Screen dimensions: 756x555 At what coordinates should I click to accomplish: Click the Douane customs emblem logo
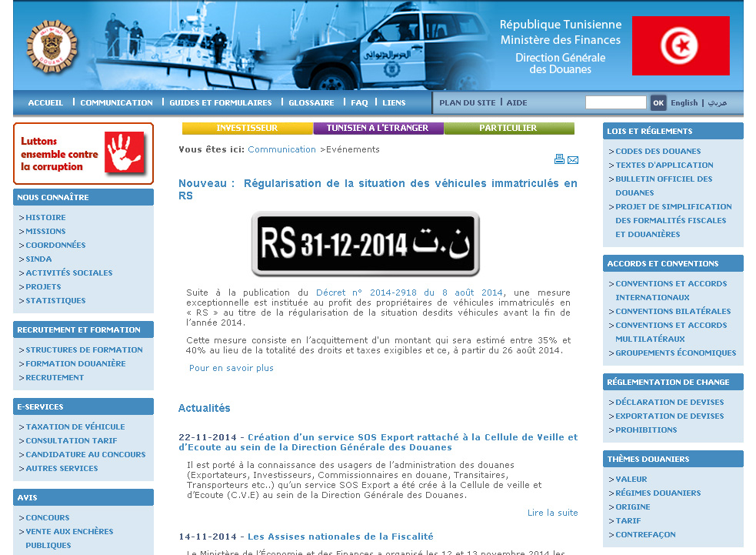coord(52,47)
